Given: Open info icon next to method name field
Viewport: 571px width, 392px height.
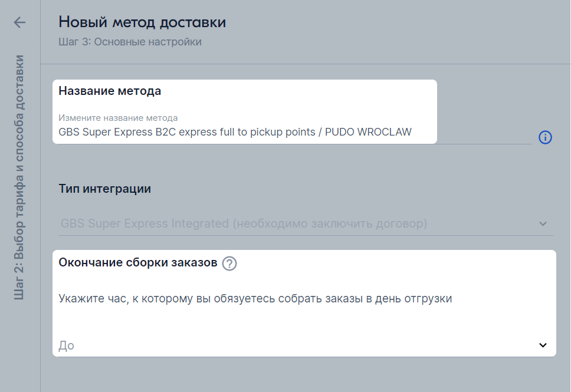Looking at the screenshot, I should click(x=545, y=137).
